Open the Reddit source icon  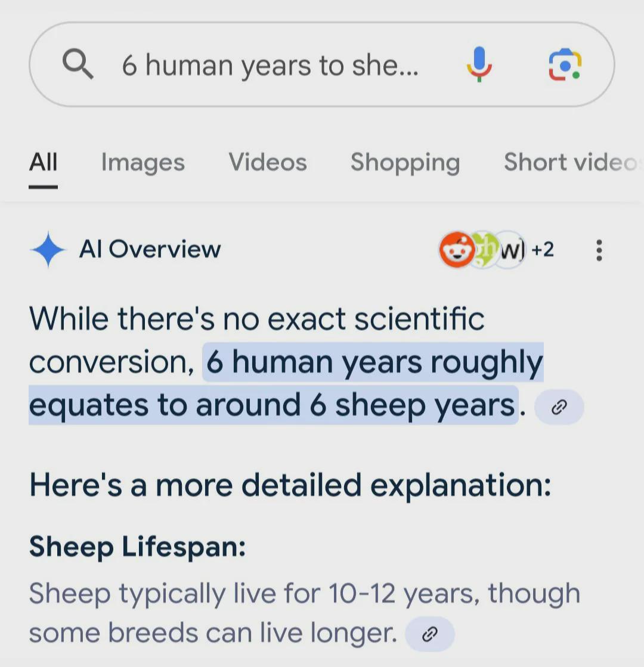(457, 249)
